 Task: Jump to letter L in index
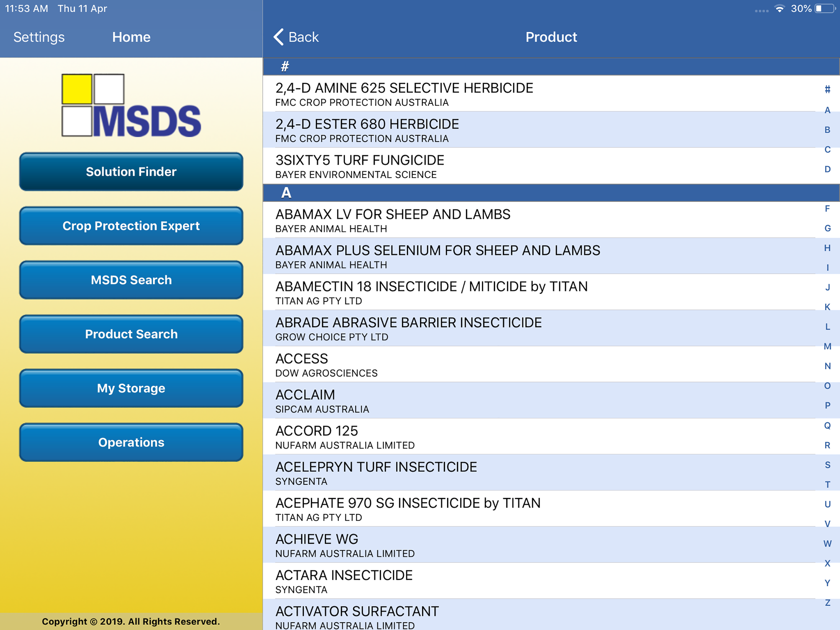(827, 327)
